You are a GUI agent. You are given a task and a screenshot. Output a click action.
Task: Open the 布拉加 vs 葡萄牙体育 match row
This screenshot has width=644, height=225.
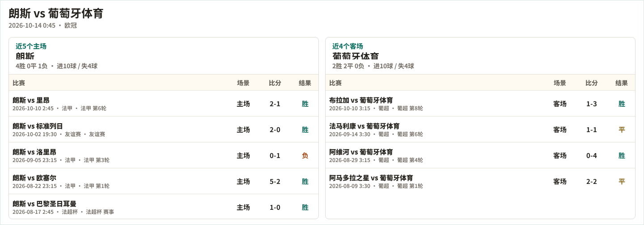point(480,104)
